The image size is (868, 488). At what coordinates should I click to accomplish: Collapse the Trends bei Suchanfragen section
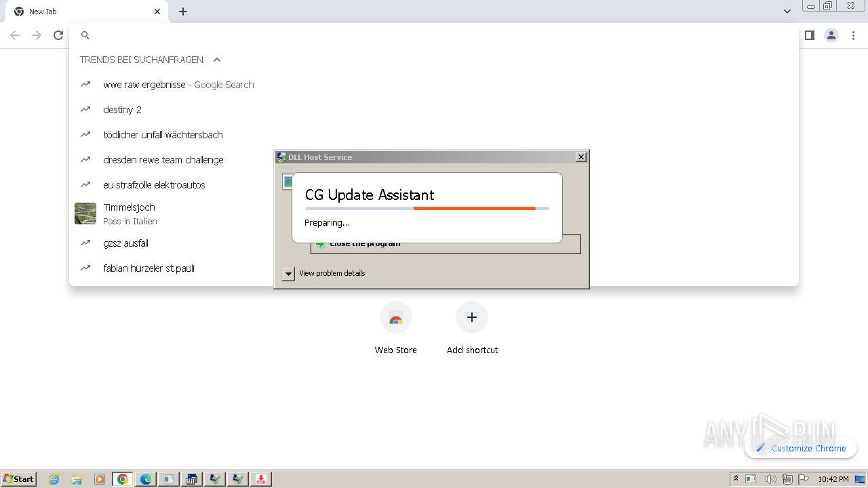pos(217,60)
